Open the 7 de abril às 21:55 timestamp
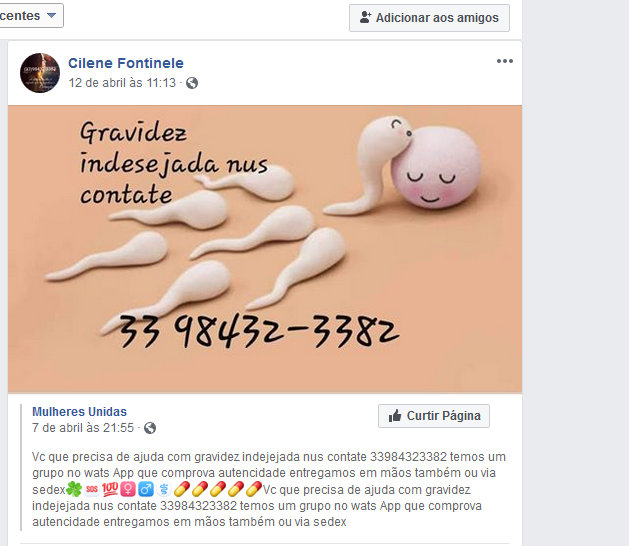 [83, 428]
